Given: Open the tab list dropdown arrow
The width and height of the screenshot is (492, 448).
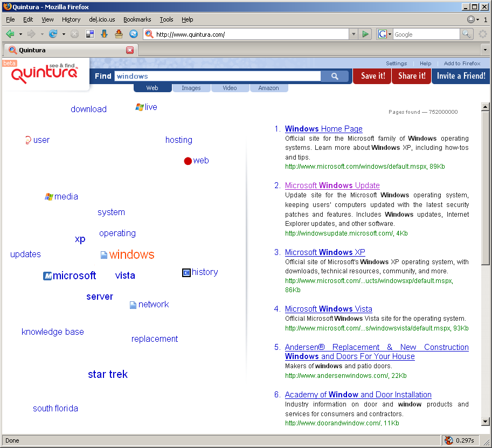Looking at the screenshot, I should [485, 50].
